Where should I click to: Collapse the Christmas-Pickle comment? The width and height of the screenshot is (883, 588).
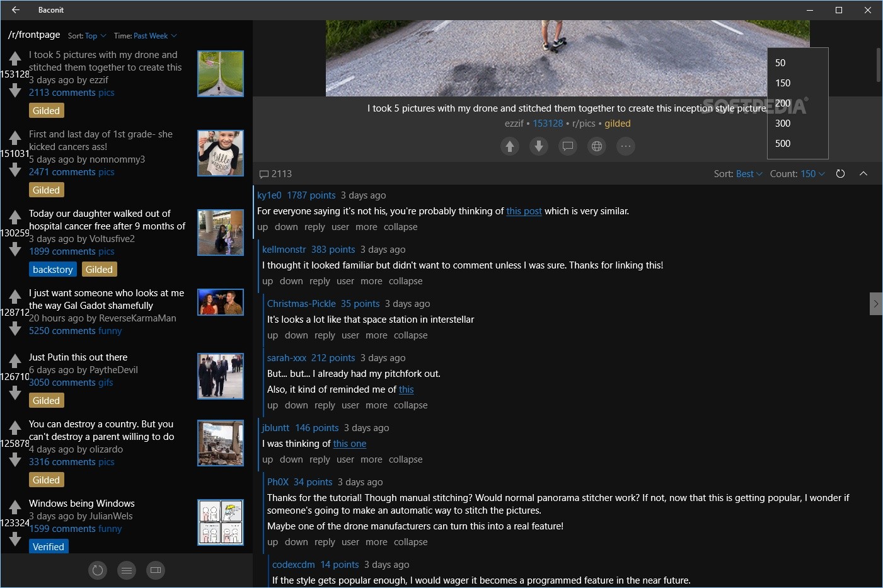pyautogui.click(x=411, y=335)
